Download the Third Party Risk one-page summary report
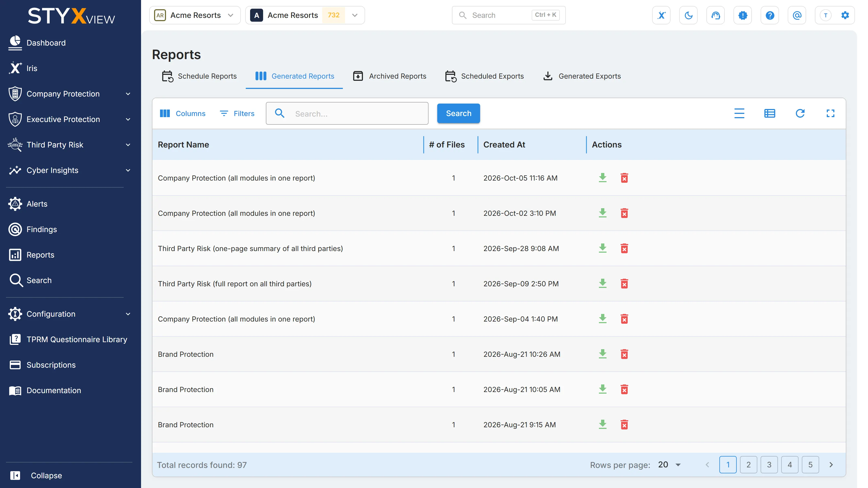Screen dimensions: 868x488 602,248
